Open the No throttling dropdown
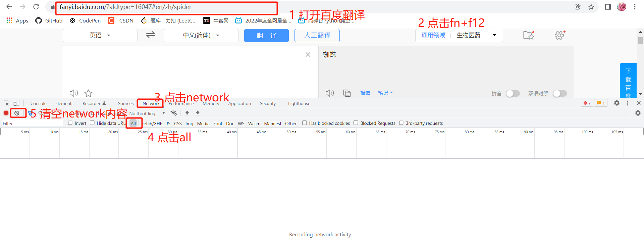This screenshot has height=241, width=644. 147,113
